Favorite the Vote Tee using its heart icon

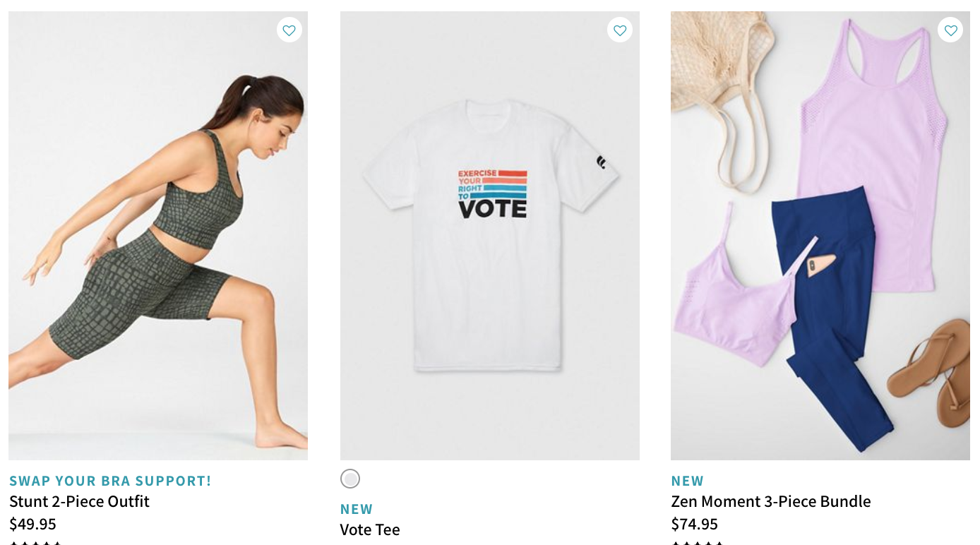[619, 30]
